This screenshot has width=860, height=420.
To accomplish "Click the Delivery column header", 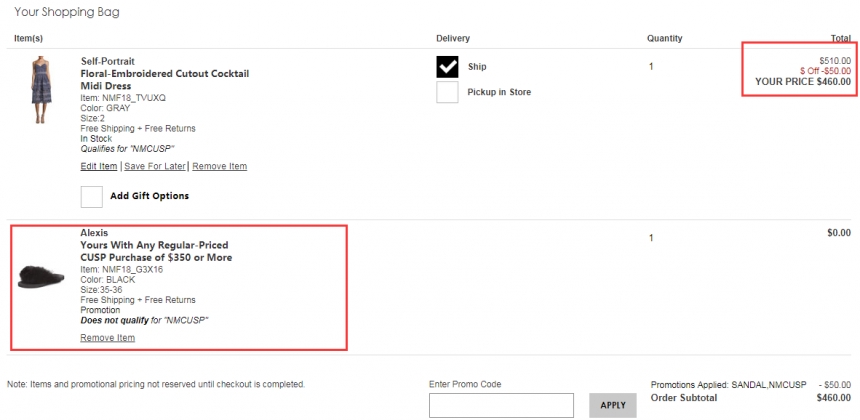I will point(453,38).
